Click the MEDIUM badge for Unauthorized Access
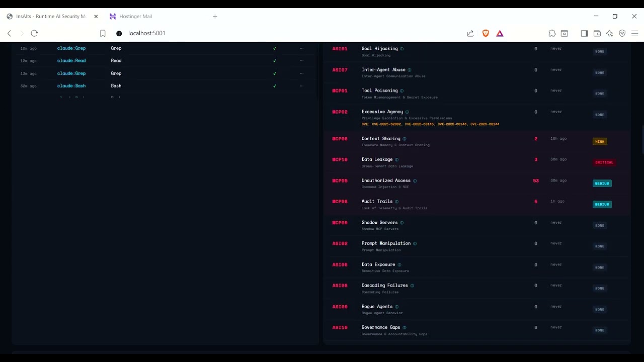The image size is (644, 362). 602,184
